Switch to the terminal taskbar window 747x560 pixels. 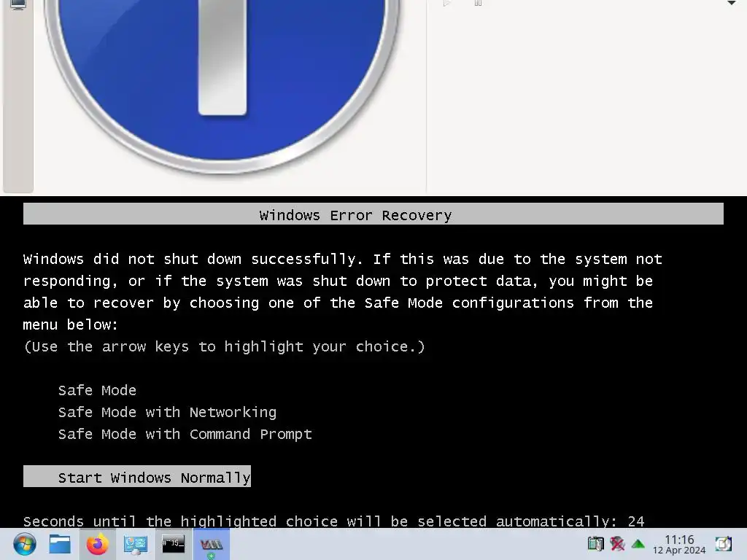point(173,543)
